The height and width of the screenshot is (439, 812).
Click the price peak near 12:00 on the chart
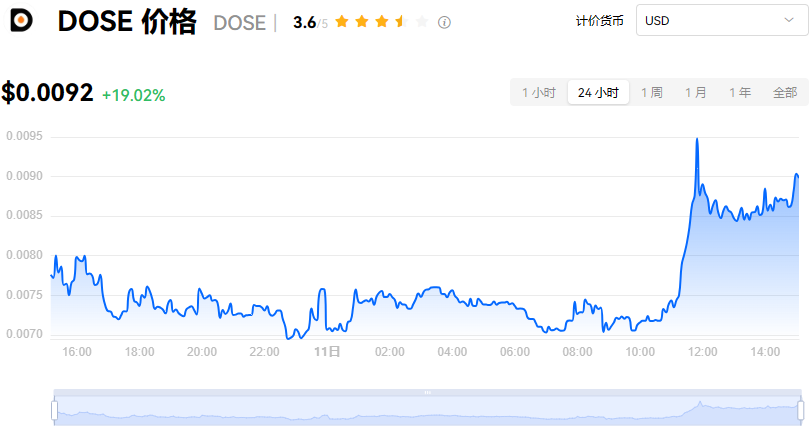[696, 140]
